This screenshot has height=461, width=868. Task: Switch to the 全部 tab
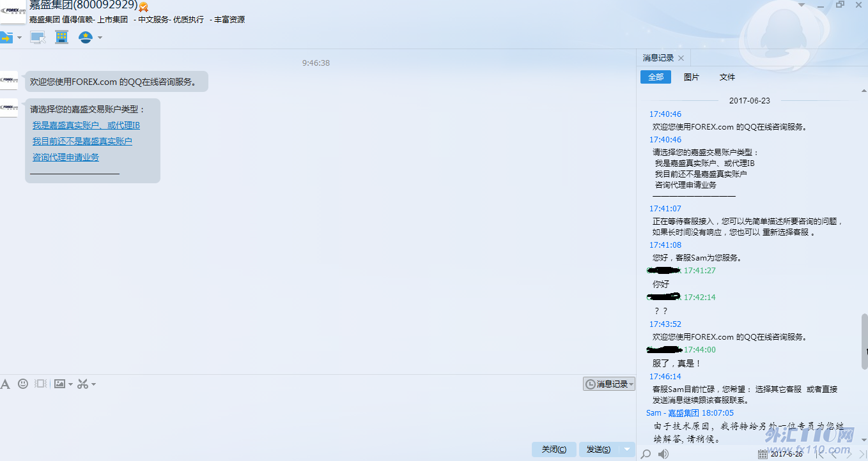coord(656,77)
